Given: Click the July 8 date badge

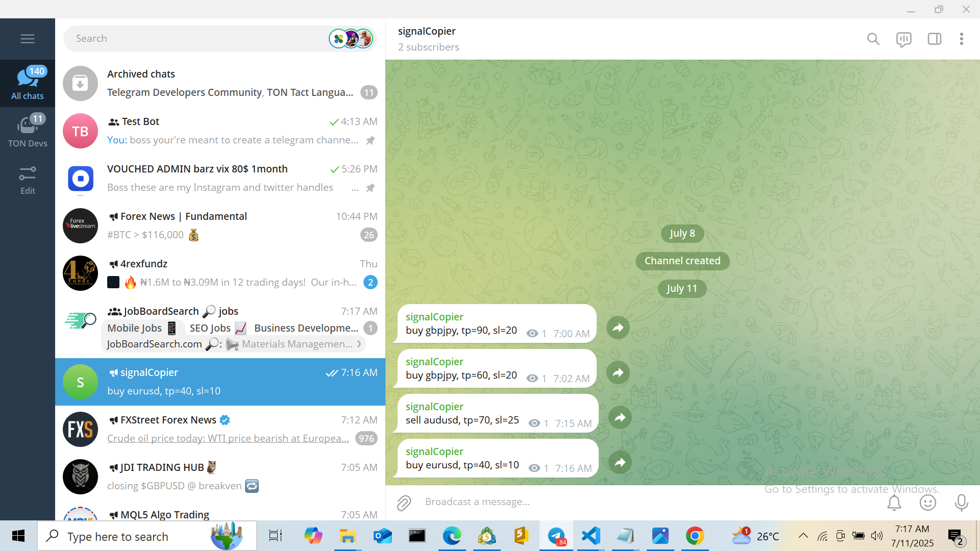Looking at the screenshot, I should 682,233.
